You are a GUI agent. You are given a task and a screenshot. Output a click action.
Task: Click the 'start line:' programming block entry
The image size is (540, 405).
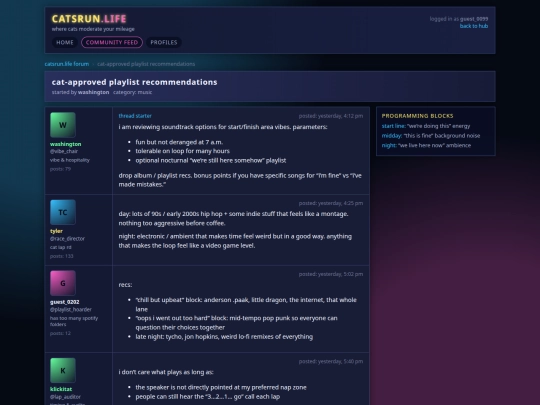click(426, 126)
